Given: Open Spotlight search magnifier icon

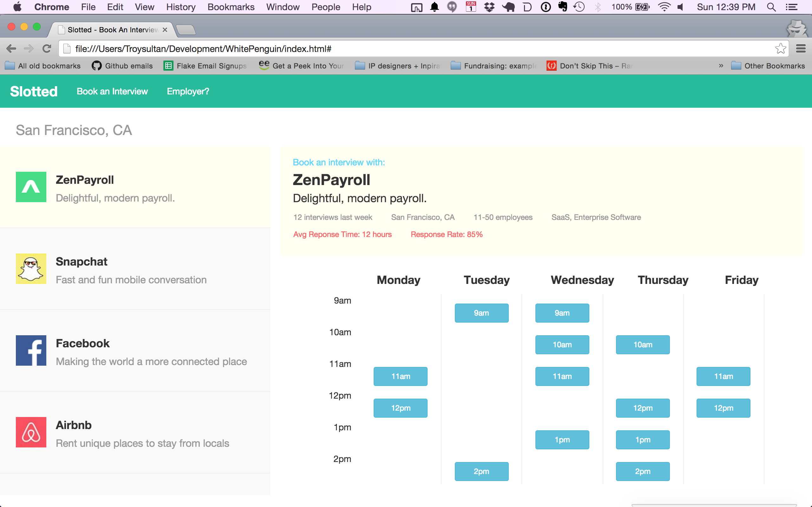Looking at the screenshot, I should coord(771,7).
